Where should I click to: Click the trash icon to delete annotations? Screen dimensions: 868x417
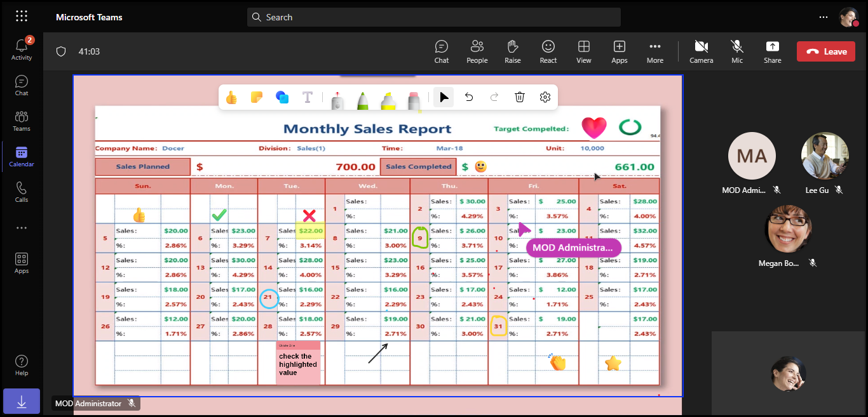[520, 97]
